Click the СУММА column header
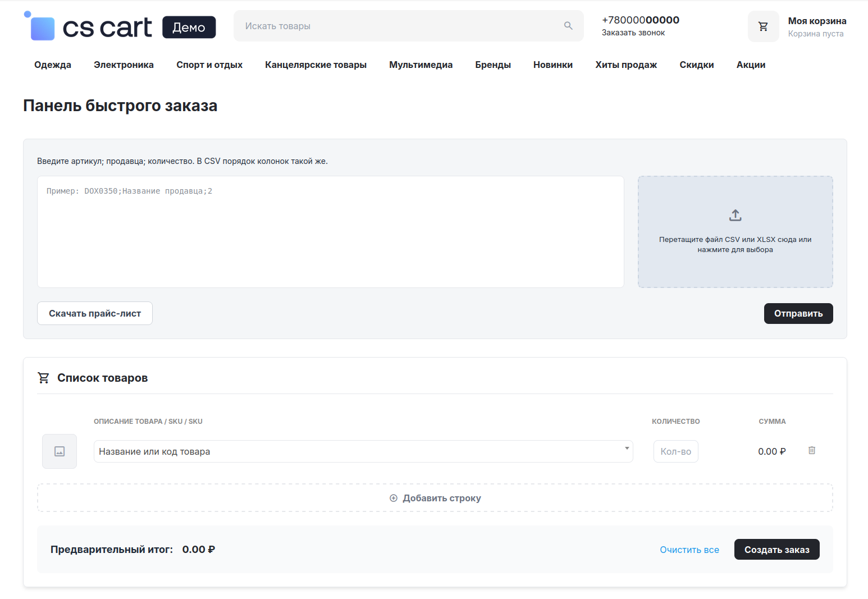The height and width of the screenshot is (599, 868). (772, 422)
